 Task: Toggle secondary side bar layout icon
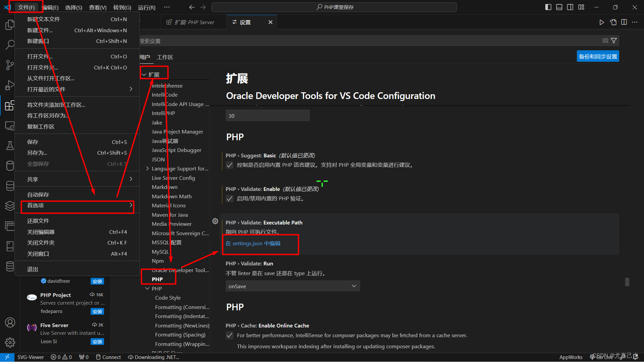570,7
